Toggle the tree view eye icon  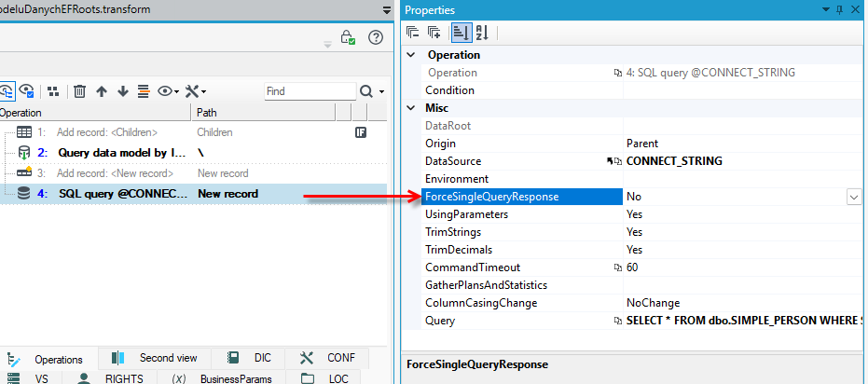tap(7, 90)
